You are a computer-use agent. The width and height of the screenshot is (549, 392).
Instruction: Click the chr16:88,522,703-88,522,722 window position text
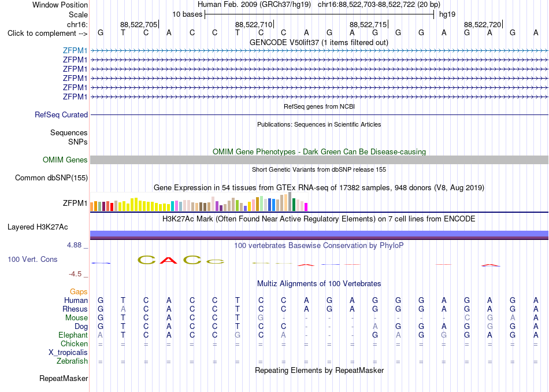pos(379,5)
